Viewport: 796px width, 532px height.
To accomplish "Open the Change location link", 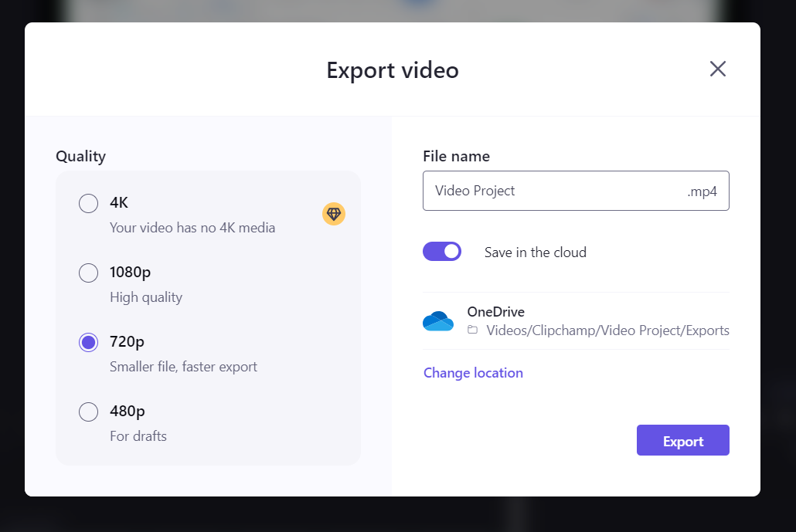I will tap(473, 373).
